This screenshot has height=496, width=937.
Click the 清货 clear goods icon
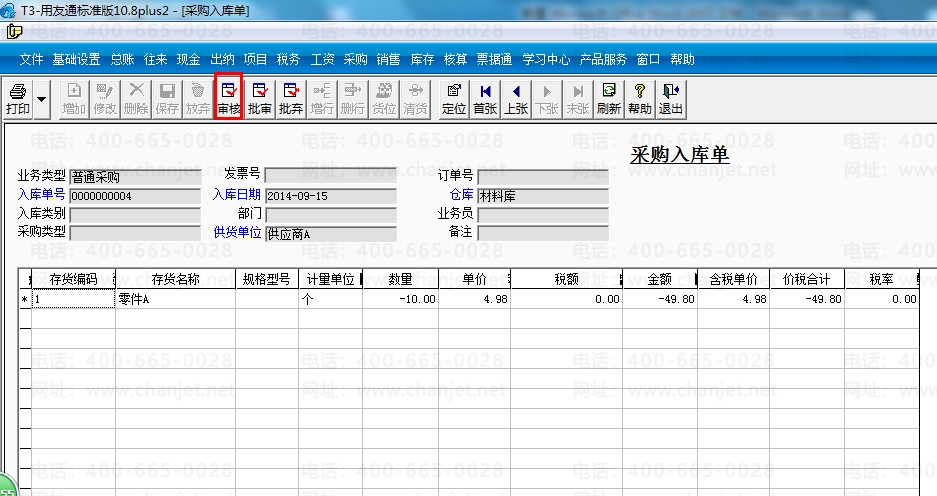415,99
